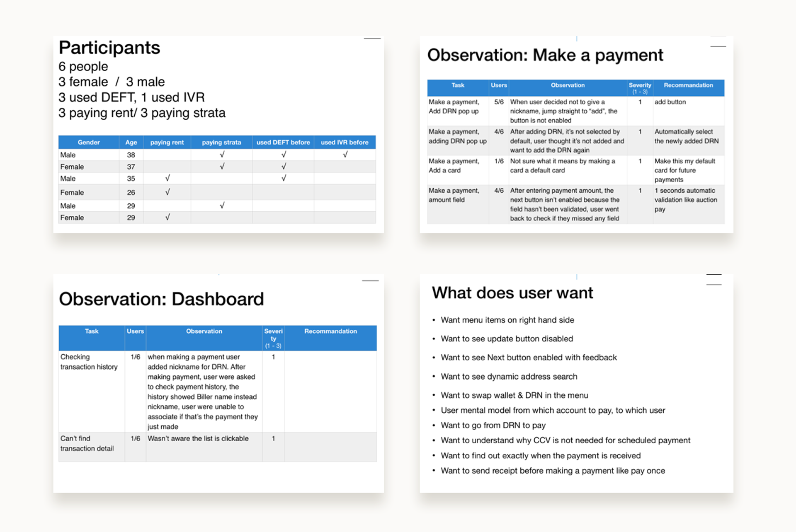Viewport: 796px width, 532px height.
Task: Click '1 seconds automatic validation' recommendation
Action: click(x=689, y=204)
